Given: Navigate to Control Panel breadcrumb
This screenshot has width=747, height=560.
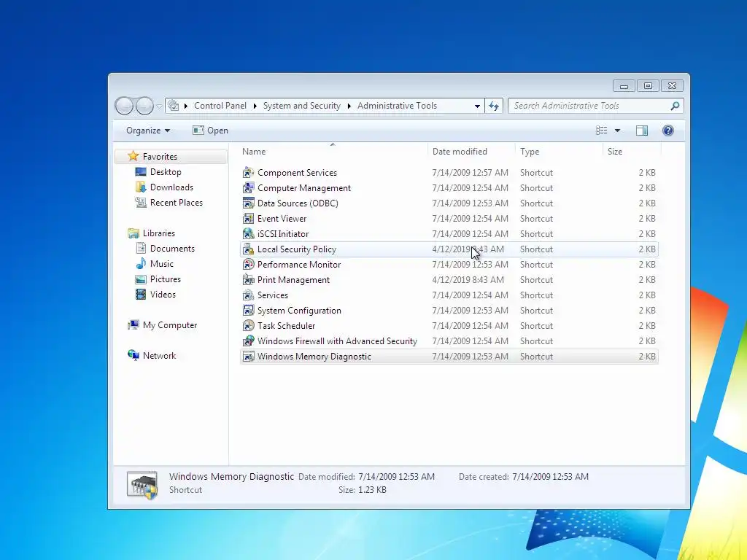Looking at the screenshot, I should (220, 106).
